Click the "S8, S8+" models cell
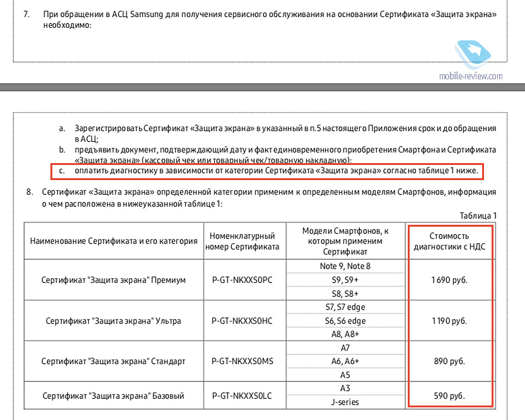Image resolution: width=525 pixels, height=420 pixels. pyautogui.click(x=345, y=293)
